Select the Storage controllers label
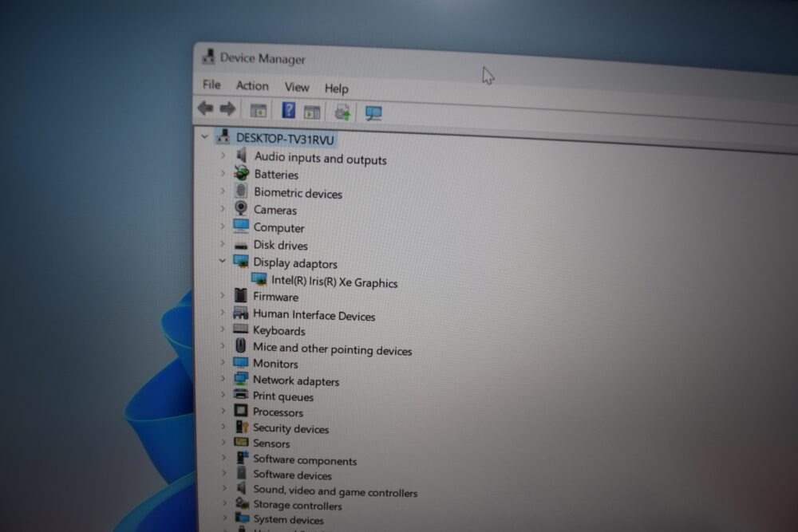The height and width of the screenshot is (532, 798). click(298, 505)
